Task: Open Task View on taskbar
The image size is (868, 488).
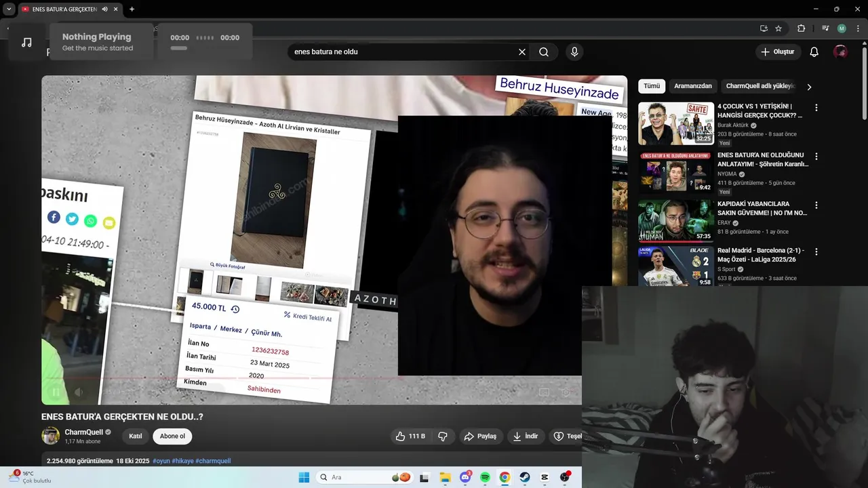Action: (x=424, y=477)
